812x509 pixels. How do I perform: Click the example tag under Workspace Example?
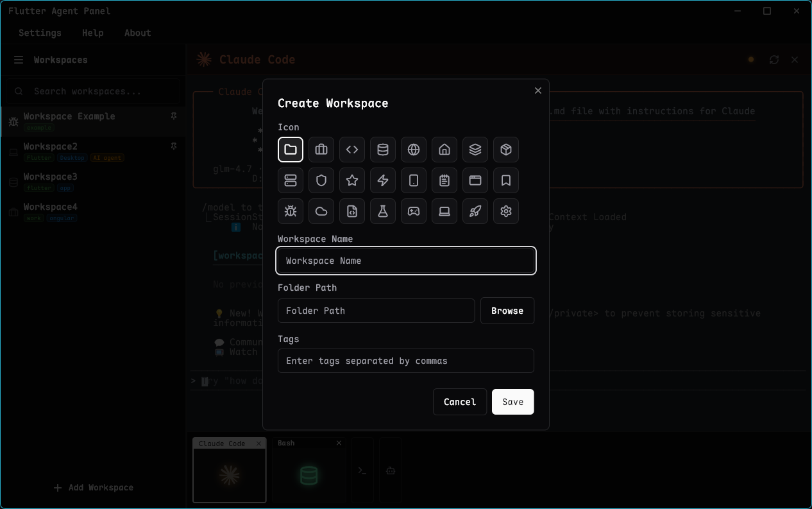(x=39, y=128)
